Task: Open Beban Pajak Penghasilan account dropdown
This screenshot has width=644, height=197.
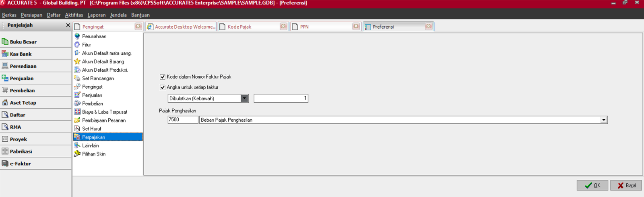Action: pyautogui.click(x=603, y=120)
